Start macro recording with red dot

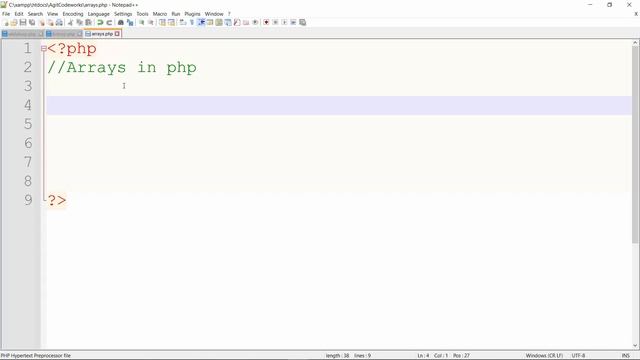(266, 22)
